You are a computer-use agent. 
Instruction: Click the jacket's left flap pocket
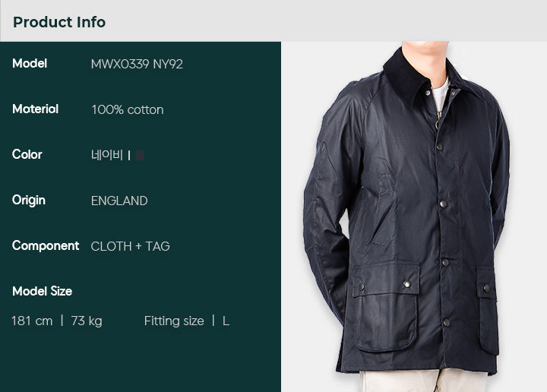(x=385, y=306)
